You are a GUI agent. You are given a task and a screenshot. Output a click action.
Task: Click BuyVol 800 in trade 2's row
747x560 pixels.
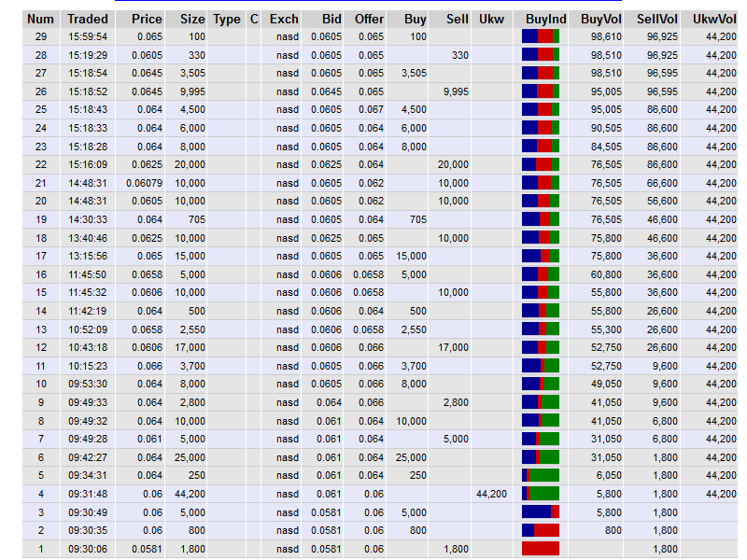613,530
